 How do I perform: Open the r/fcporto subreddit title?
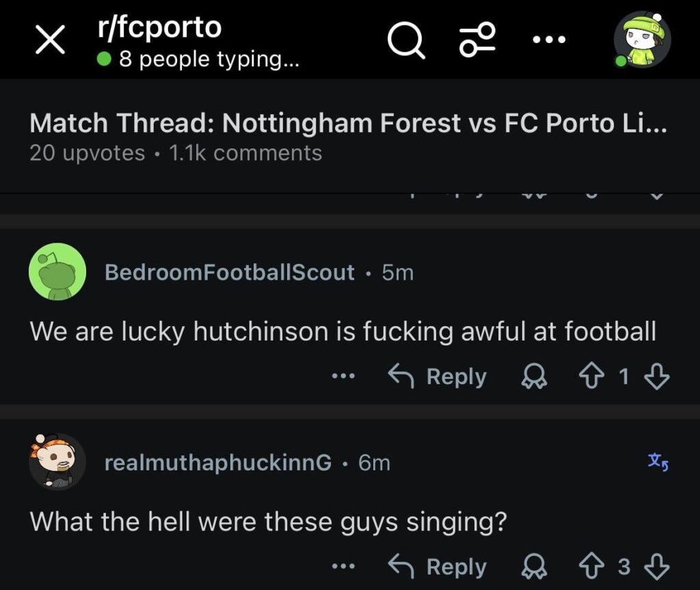pos(160,27)
